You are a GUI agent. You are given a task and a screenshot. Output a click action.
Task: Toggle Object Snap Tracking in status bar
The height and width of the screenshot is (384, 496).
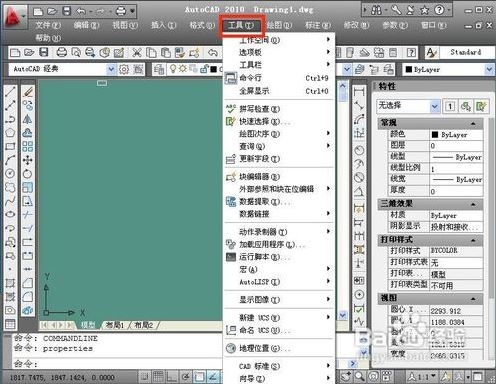pos(213,377)
